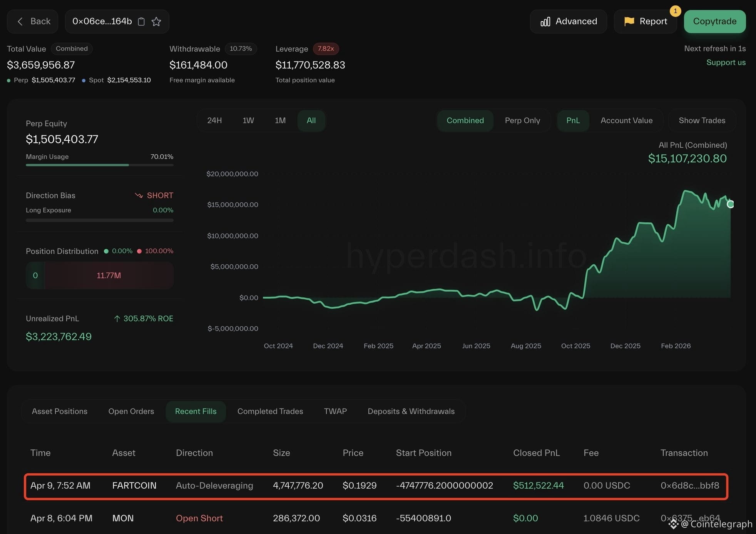The width and height of the screenshot is (756, 534).
Task: Favorite this wallet with star icon
Action: [156, 22]
